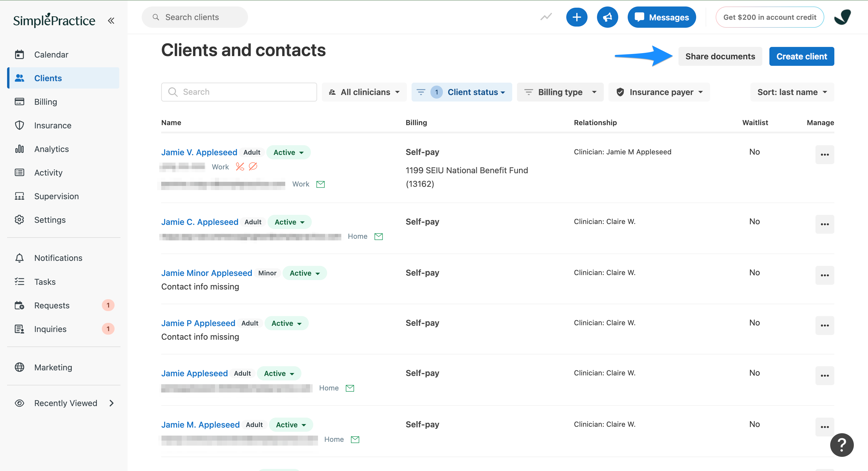Screen dimensions: 868x471
Task: Click the Share documents button
Action: coord(720,56)
